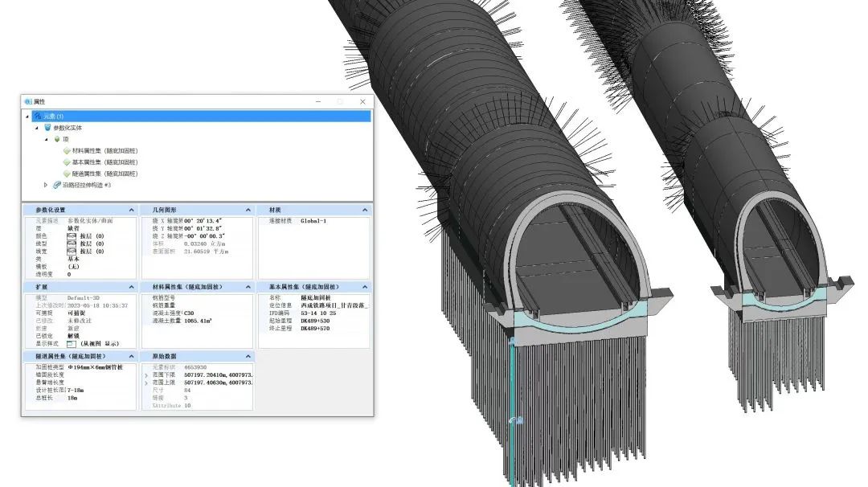
Task: Click the Y axis rotation value 00° 01' 32.8"
Action: pyautogui.click(x=203, y=228)
